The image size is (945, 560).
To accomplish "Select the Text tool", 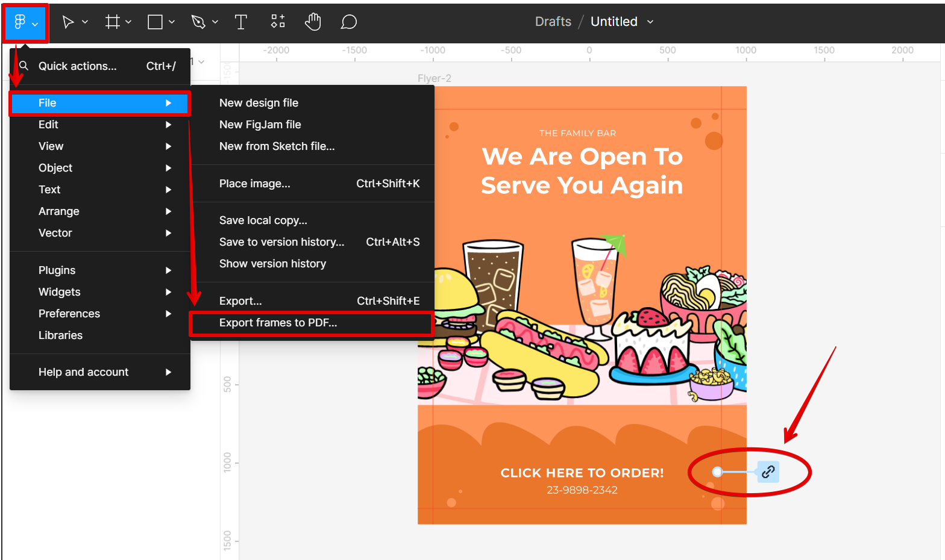I will [240, 22].
